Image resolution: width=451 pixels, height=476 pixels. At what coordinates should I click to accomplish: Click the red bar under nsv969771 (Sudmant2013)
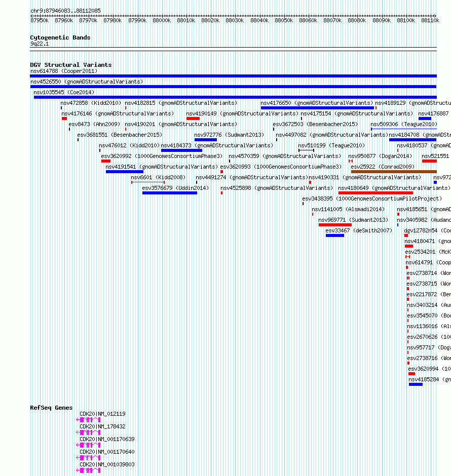point(335,225)
